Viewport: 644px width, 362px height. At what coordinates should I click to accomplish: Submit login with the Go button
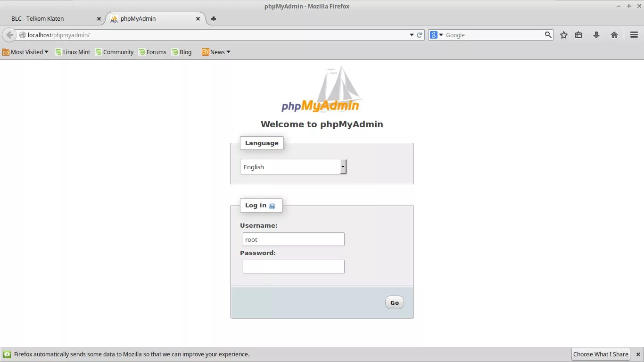coord(395,303)
